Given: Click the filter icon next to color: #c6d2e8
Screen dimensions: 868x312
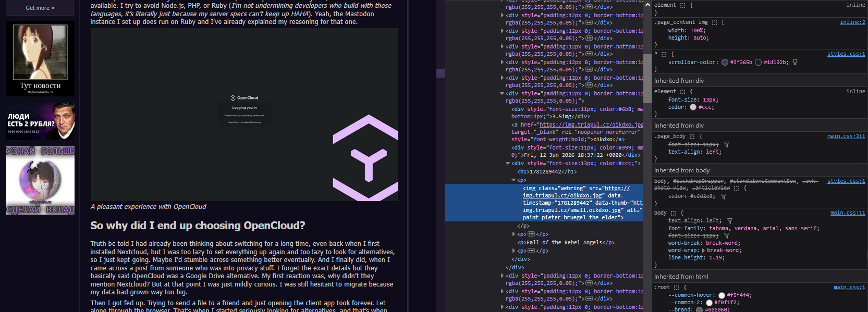Looking at the screenshot, I should click(724, 196).
